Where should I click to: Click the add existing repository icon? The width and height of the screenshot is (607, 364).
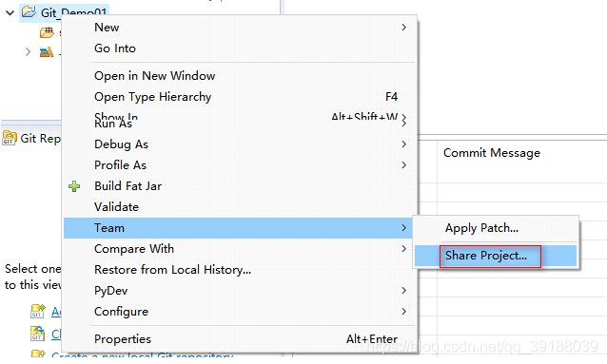click(37, 311)
